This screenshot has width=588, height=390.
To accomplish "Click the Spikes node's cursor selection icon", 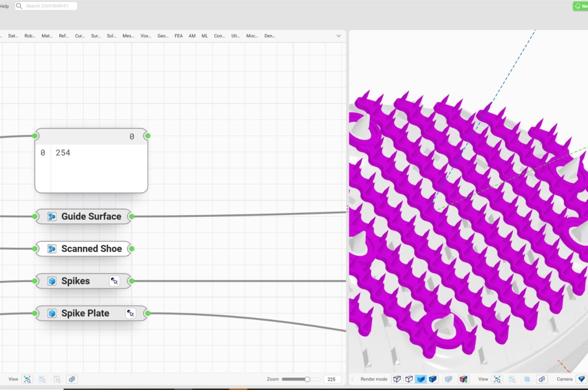I will coord(114,281).
